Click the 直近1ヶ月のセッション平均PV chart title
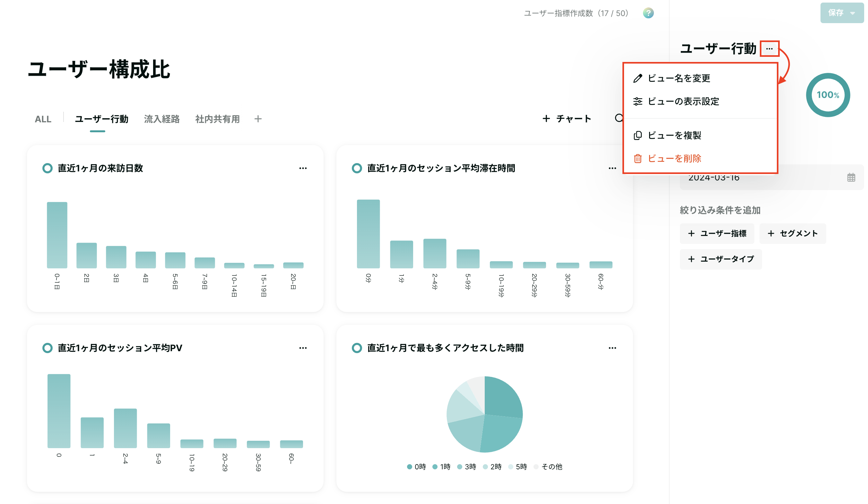Screen dimensions: 868x504 tap(120, 348)
